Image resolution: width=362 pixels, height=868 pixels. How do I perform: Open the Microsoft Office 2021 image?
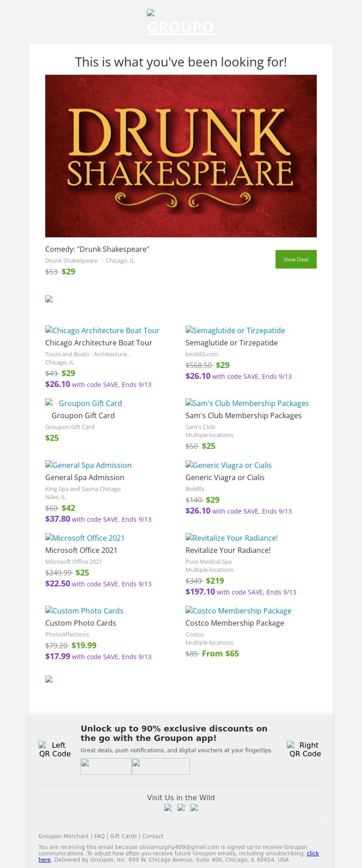coord(85,538)
